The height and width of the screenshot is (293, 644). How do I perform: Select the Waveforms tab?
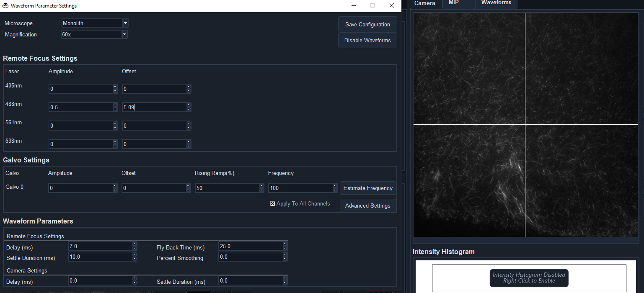(496, 3)
